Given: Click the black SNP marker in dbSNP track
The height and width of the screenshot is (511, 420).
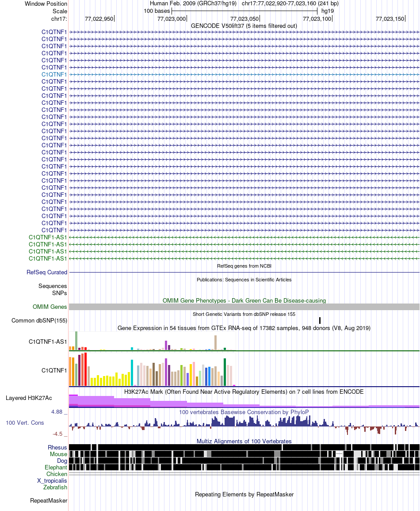Looking at the screenshot, I should (320, 320).
